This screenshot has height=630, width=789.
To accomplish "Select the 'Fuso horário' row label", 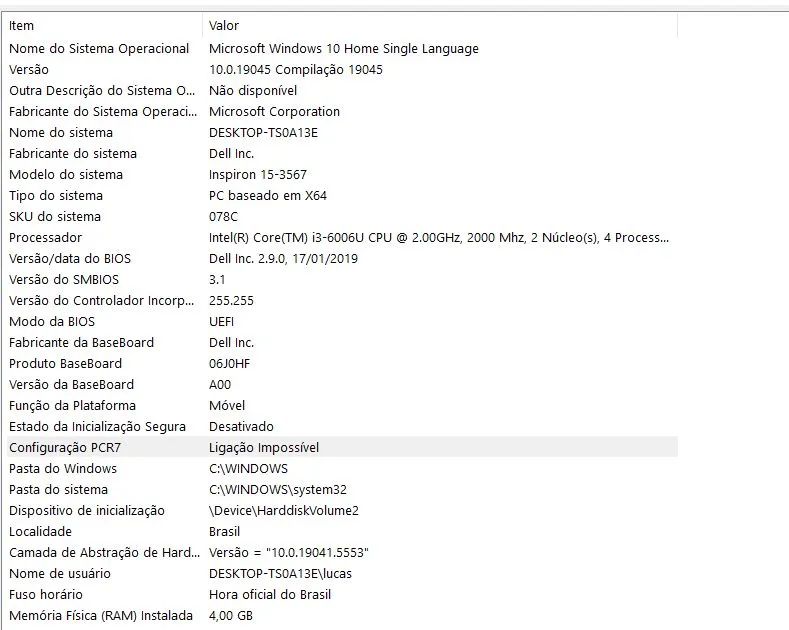I will (x=46, y=595).
